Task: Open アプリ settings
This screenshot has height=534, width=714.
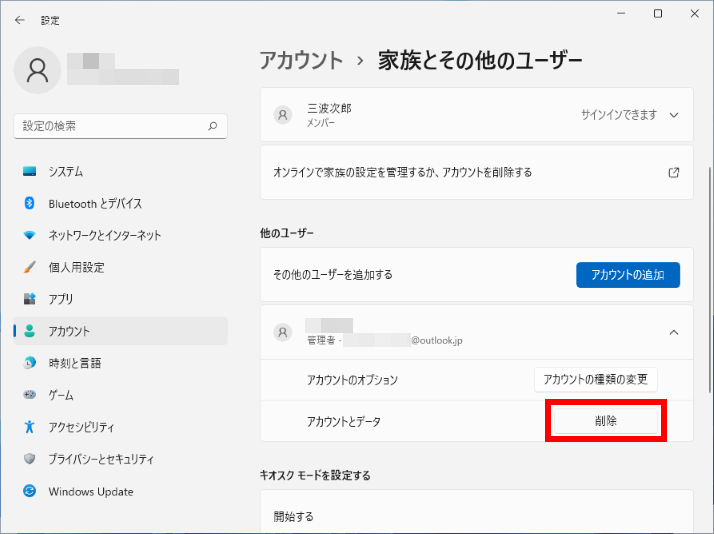Action: [121, 299]
